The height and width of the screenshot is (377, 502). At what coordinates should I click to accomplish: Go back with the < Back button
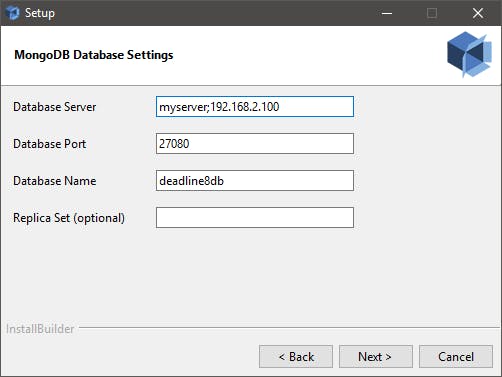pos(296,357)
